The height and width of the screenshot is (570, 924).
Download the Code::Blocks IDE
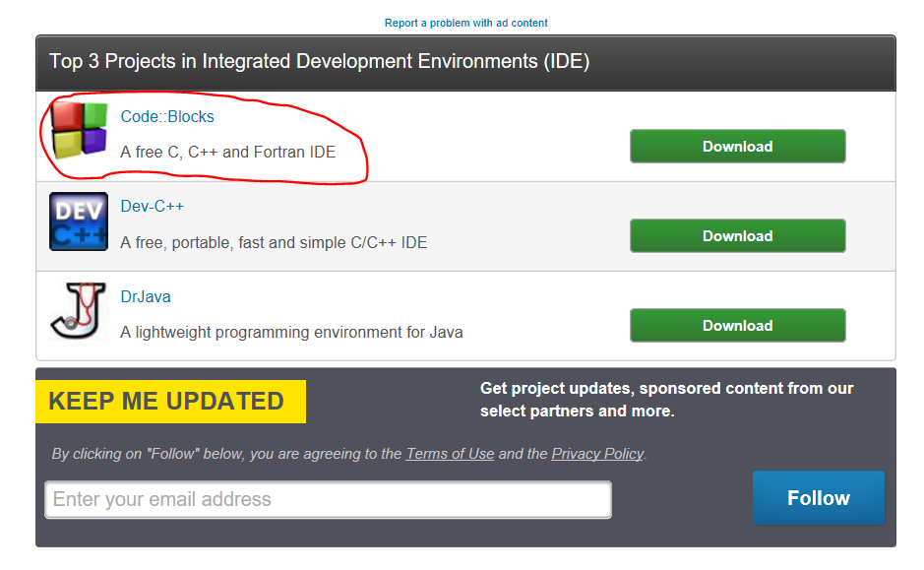click(x=738, y=146)
